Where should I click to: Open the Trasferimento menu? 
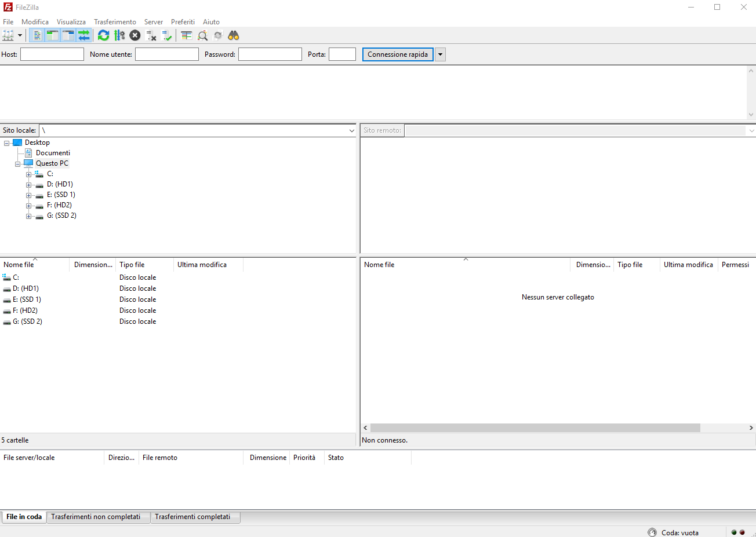[115, 22]
